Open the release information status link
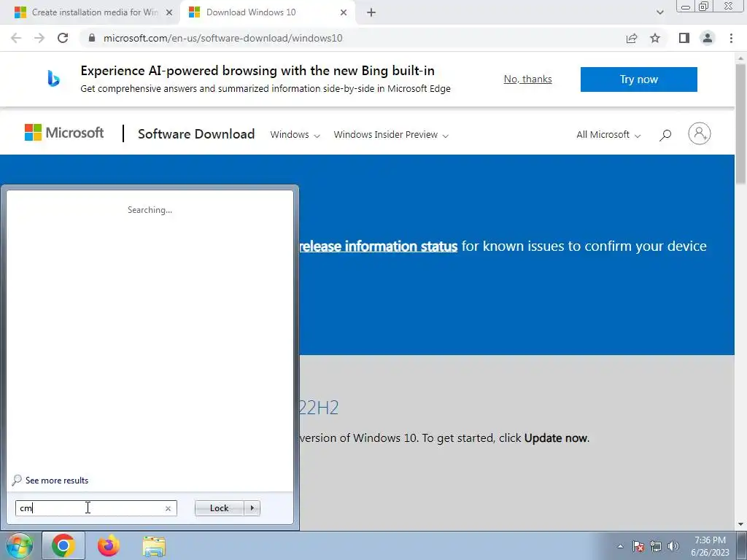 [x=379, y=246]
